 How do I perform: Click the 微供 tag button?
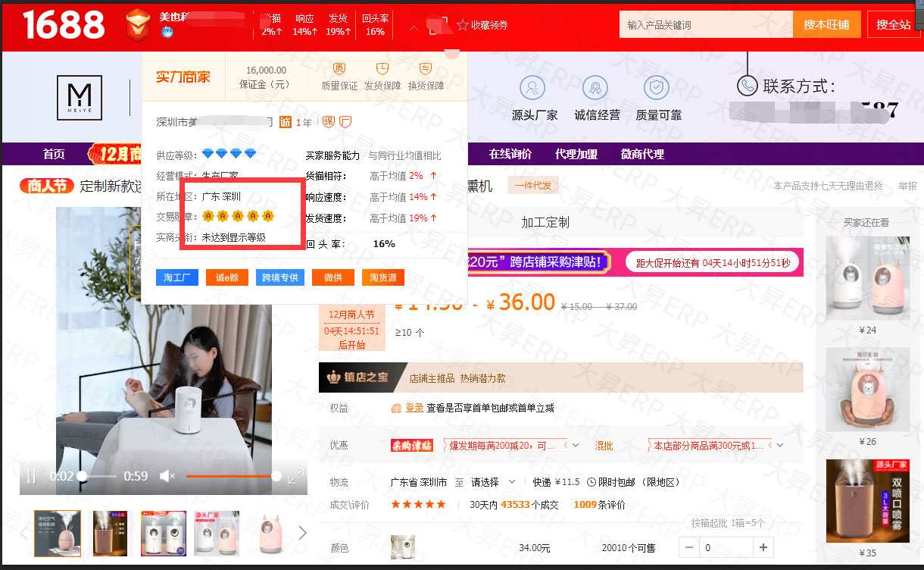pyautogui.click(x=333, y=277)
